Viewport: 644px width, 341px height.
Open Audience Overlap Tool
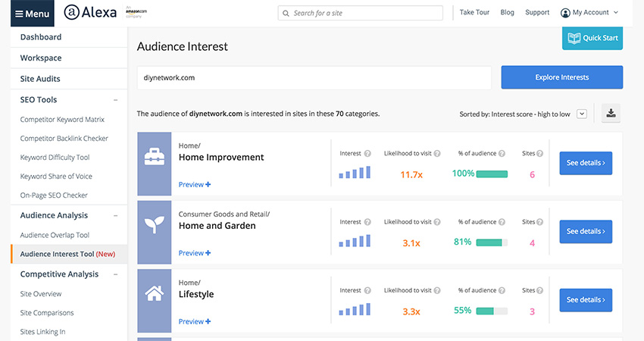coord(55,235)
